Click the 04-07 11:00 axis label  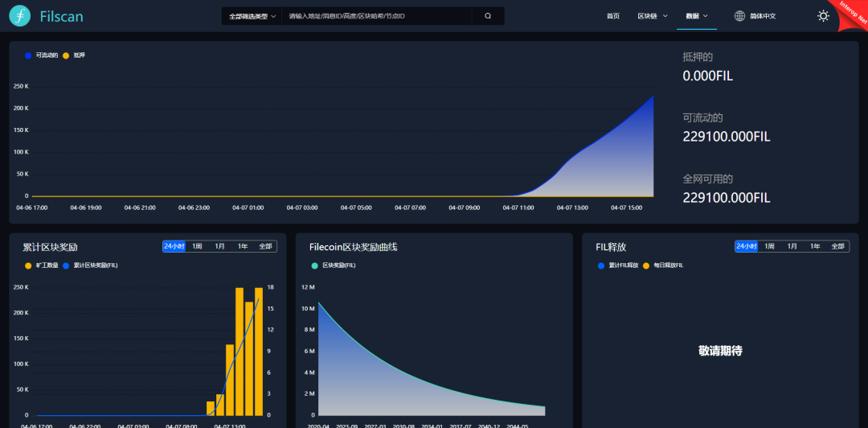click(x=518, y=208)
